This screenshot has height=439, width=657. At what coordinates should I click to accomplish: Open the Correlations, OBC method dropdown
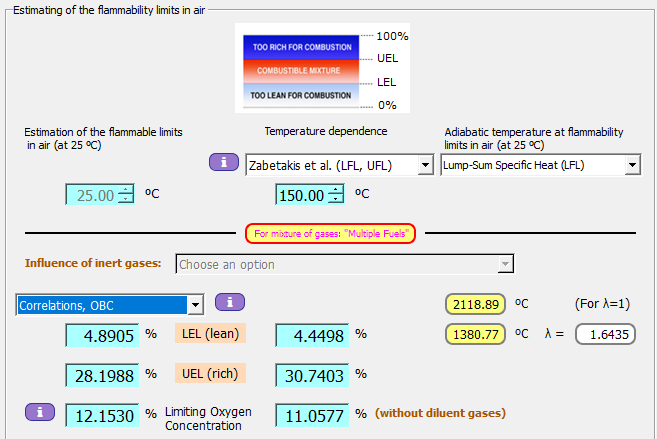click(x=196, y=304)
